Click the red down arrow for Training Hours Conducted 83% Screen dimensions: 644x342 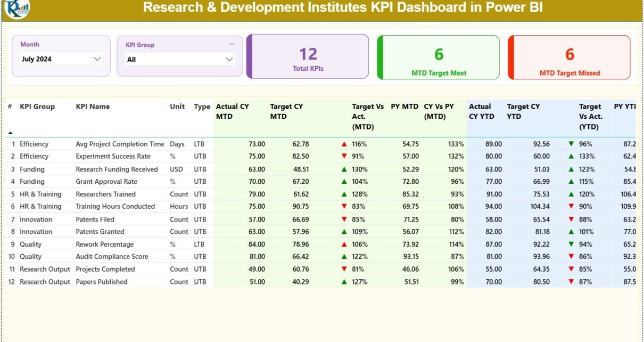pos(344,207)
